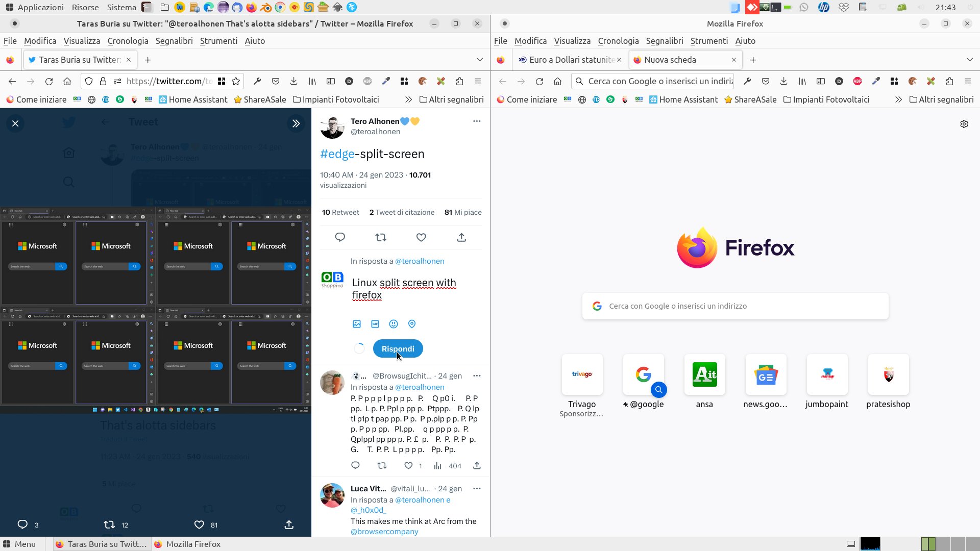The width and height of the screenshot is (980, 551).
Task: Open new tab settings gear
Action: coord(964,124)
